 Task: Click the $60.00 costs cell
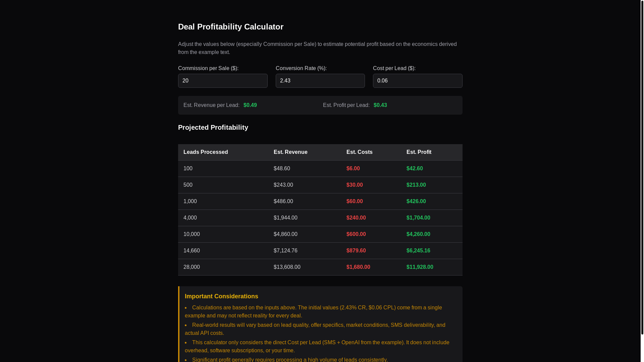(x=371, y=201)
